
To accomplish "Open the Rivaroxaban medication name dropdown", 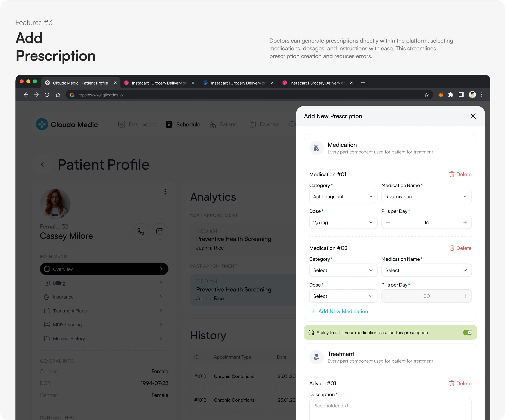I will [x=426, y=196].
